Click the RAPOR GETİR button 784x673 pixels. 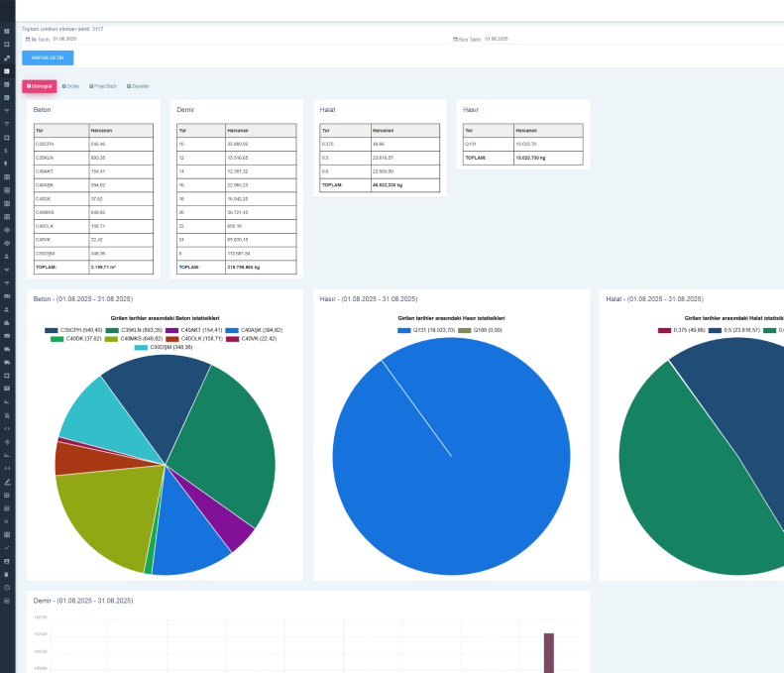(x=48, y=57)
